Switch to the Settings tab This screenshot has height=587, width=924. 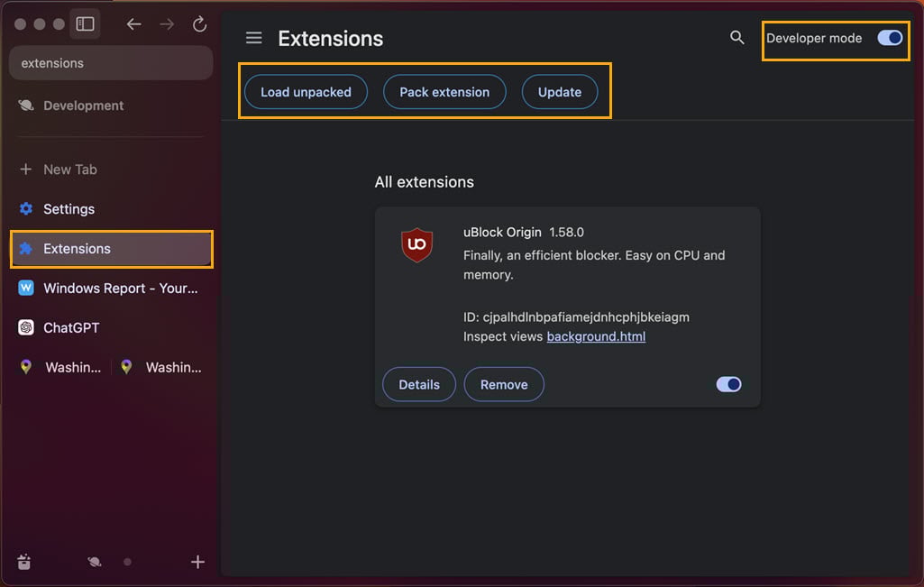point(111,209)
